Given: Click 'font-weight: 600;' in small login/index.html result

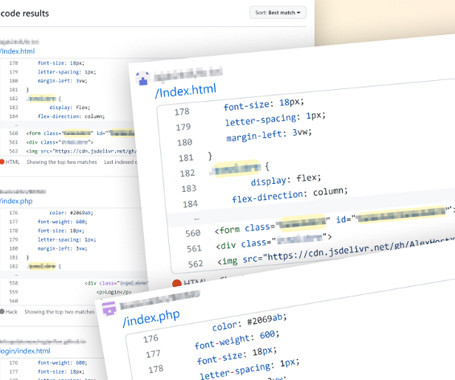Looking at the screenshot, I should tap(62, 363).
